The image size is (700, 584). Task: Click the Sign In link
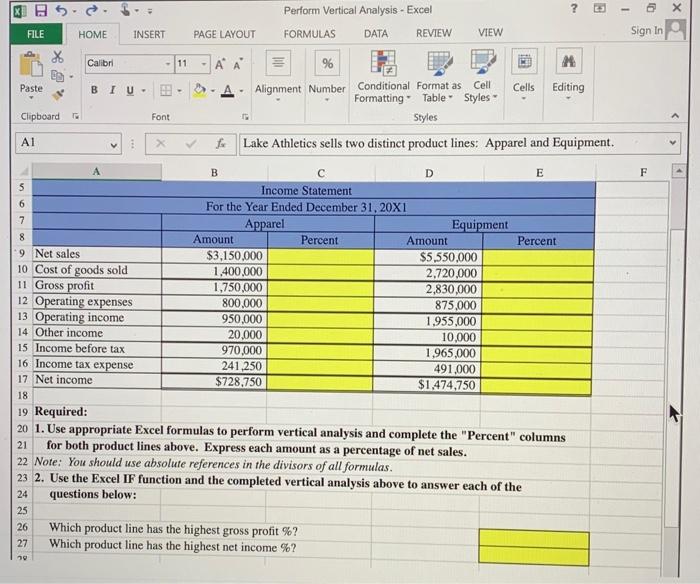point(646,30)
